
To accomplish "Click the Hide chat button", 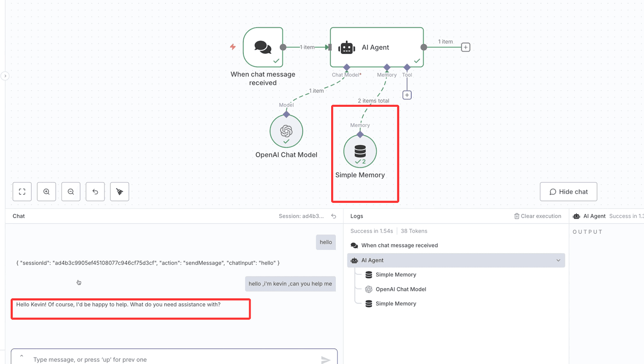I will click(568, 192).
